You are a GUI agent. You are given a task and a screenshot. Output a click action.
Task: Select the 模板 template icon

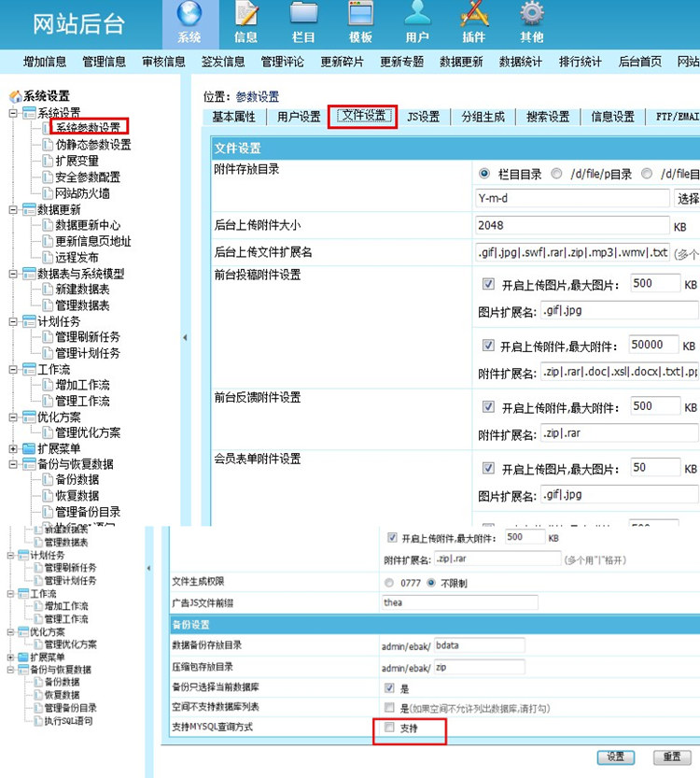pos(360,16)
